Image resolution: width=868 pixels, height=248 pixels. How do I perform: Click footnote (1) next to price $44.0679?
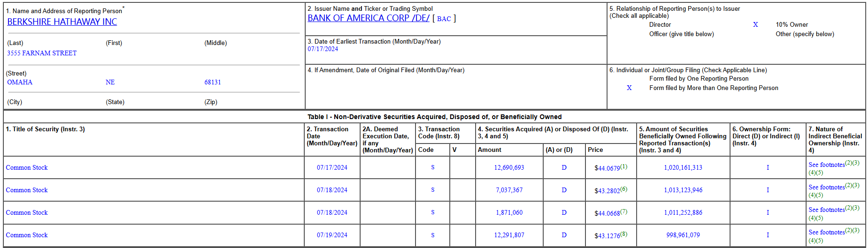coord(624,166)
